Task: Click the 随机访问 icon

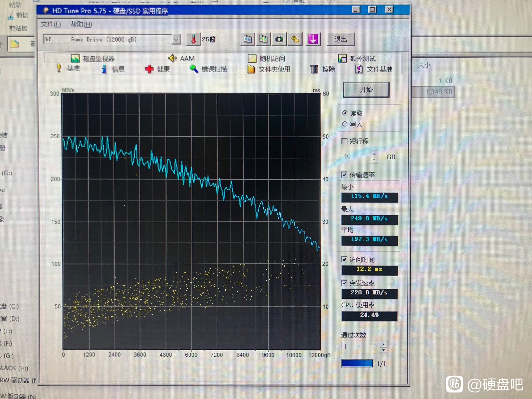Action: [252, 58]
